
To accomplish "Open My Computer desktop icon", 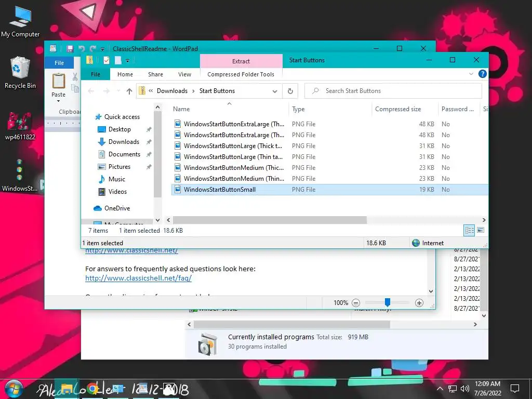I will click(x=20, y=22).
